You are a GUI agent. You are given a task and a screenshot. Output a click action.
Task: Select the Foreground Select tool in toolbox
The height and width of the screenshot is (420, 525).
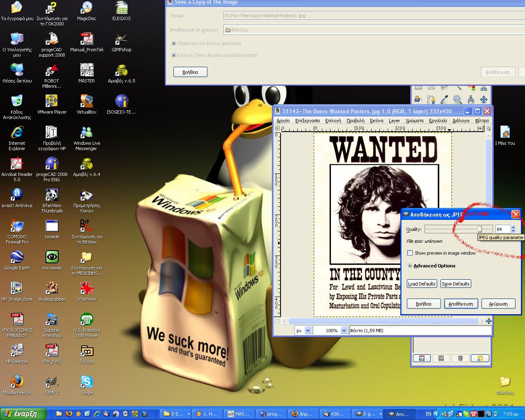click(x=418, y=99)
